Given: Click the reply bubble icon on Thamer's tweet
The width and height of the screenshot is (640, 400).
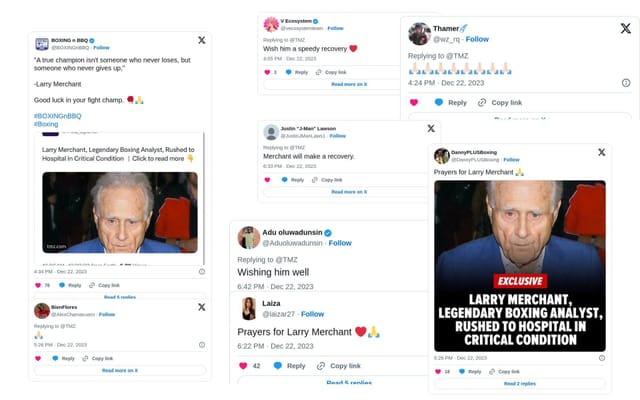Looking at the screenshot, I should pos(439,102).
